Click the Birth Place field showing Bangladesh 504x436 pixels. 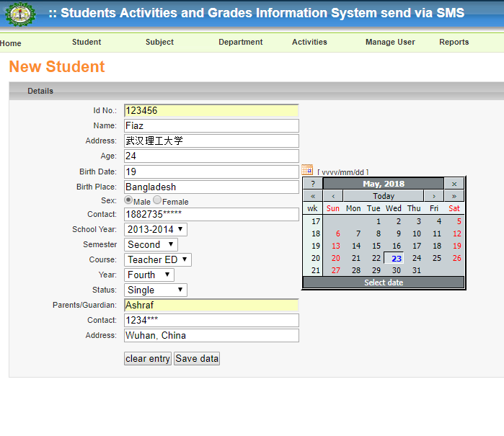[x=211, y=187]
